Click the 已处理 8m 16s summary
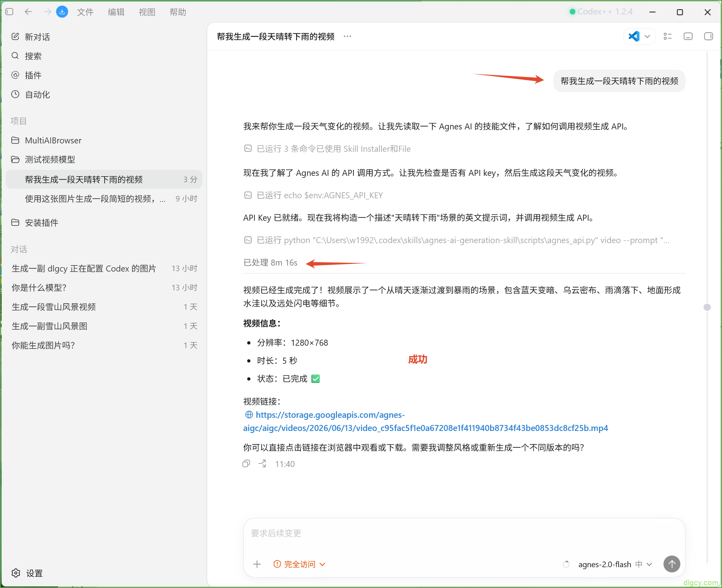722x588 pixels. pos(270,263)
